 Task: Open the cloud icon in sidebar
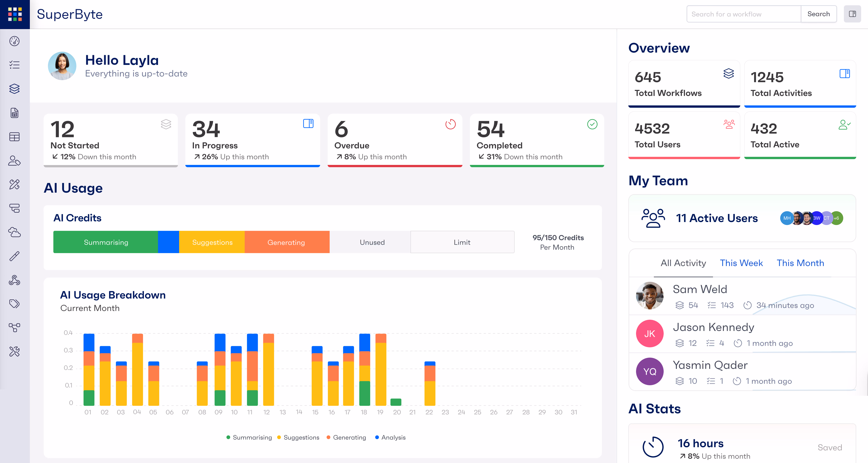click(14, 232)
